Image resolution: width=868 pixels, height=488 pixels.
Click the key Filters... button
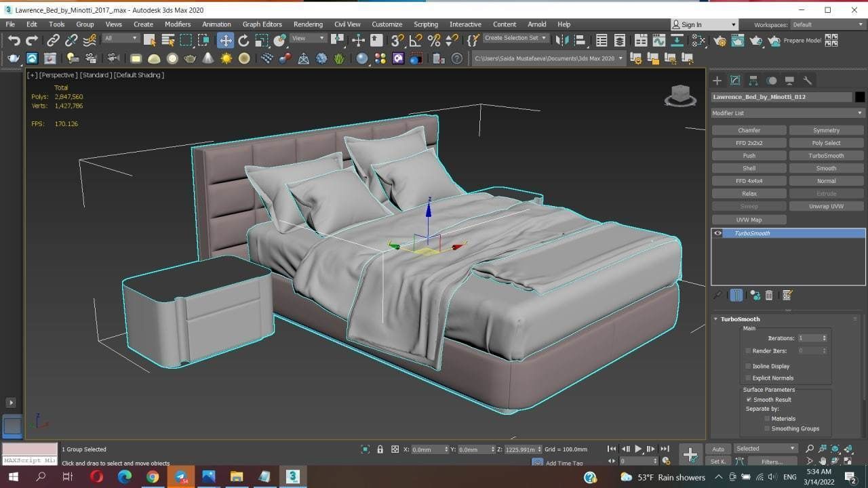click(772, 462)
